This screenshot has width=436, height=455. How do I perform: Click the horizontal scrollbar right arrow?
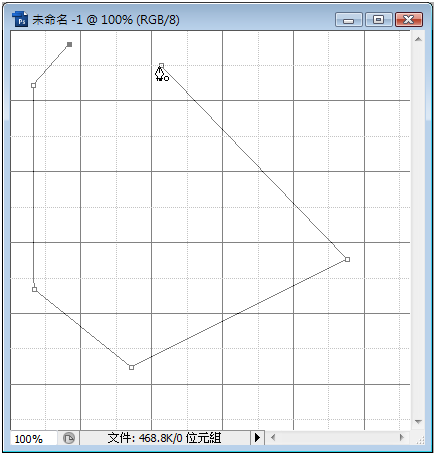(x=402, y=437)
